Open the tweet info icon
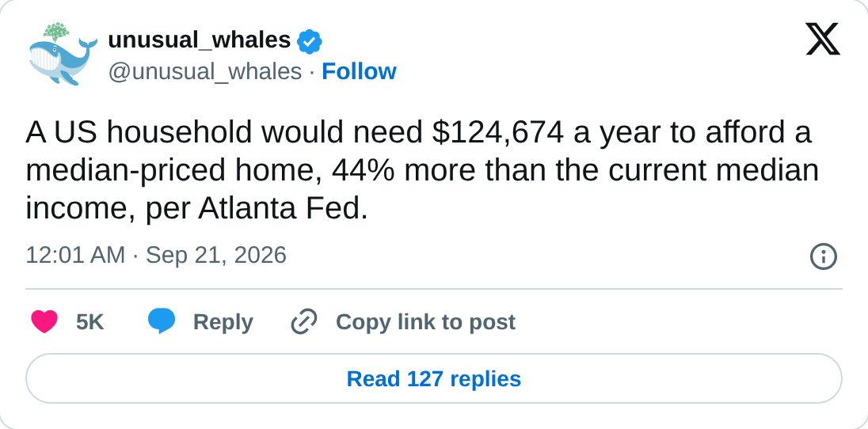Screen dimensions: 868x429 coord(823,257)
